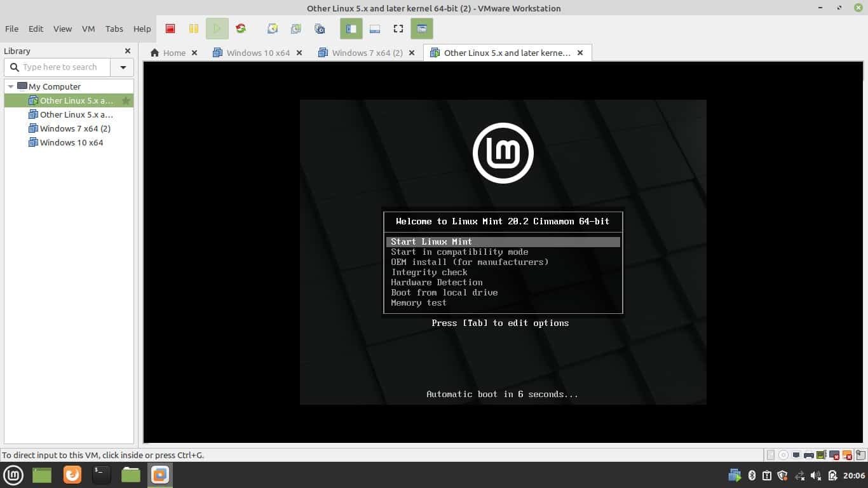Open the Tabs menu
868x488 pixels.
coord(114,29)
